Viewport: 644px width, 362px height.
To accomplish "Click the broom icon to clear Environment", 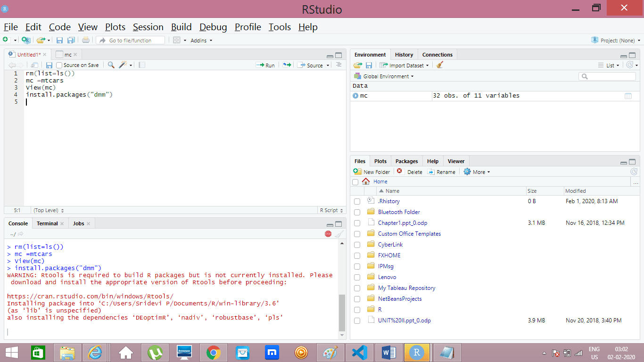I will pos(439,65).
